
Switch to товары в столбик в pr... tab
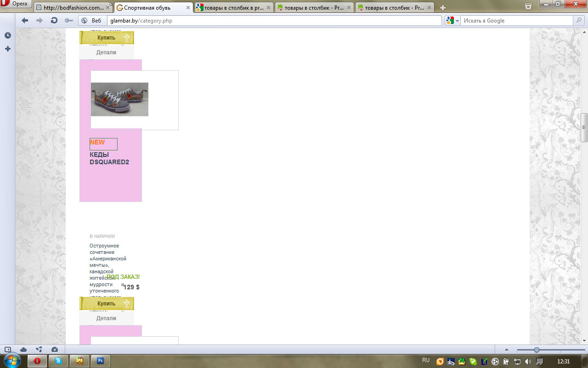(234, 8)
